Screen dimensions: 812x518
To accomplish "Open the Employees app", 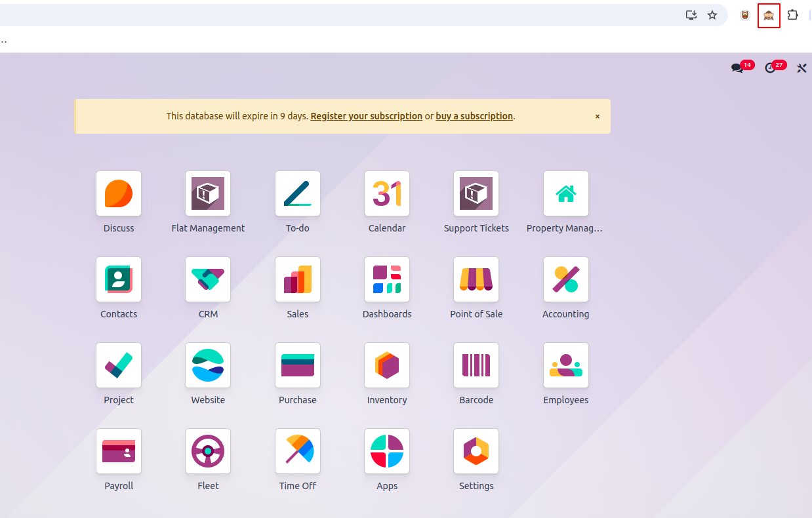I will (566, 365).
